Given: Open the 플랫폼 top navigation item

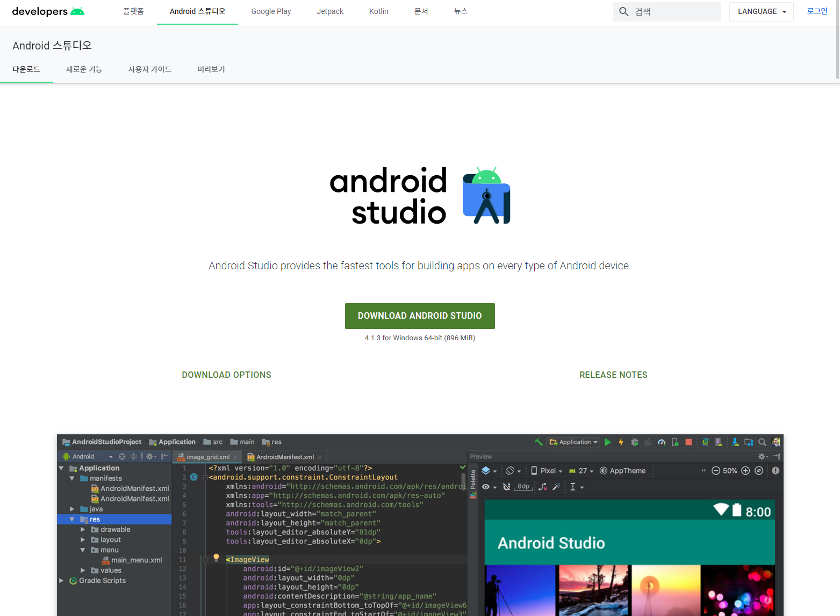Looking at the screenshot, I should 133,11.
